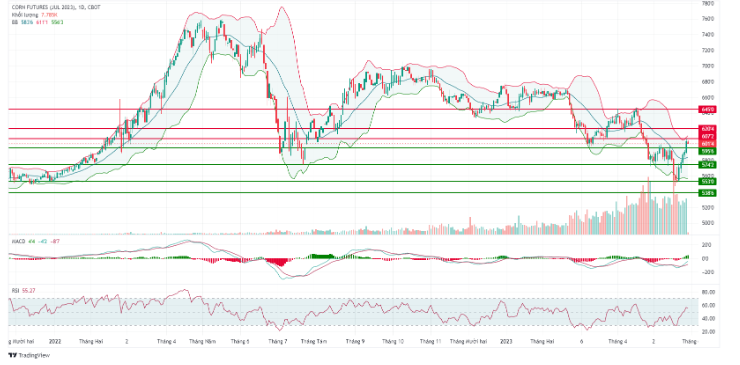The width and height of the screenshot is (740, 365).
Task: Select Tháng 10 on the time axis
Action: tap(393, 340)
